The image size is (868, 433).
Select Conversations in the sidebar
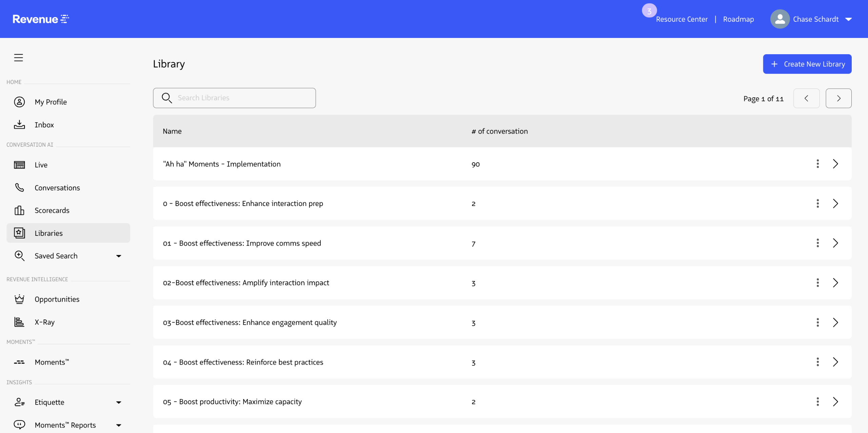[57, 188]
